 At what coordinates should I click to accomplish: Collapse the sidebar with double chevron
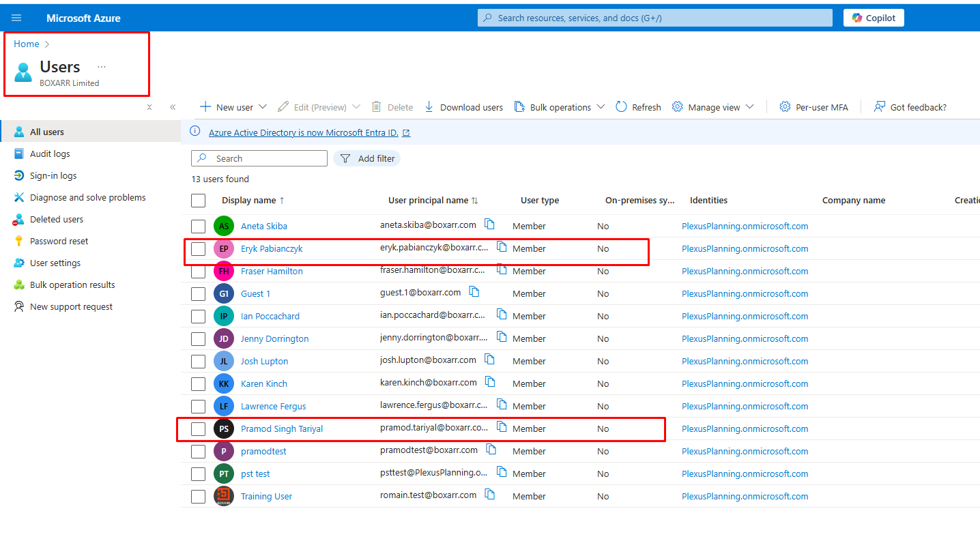click(173, 107)
